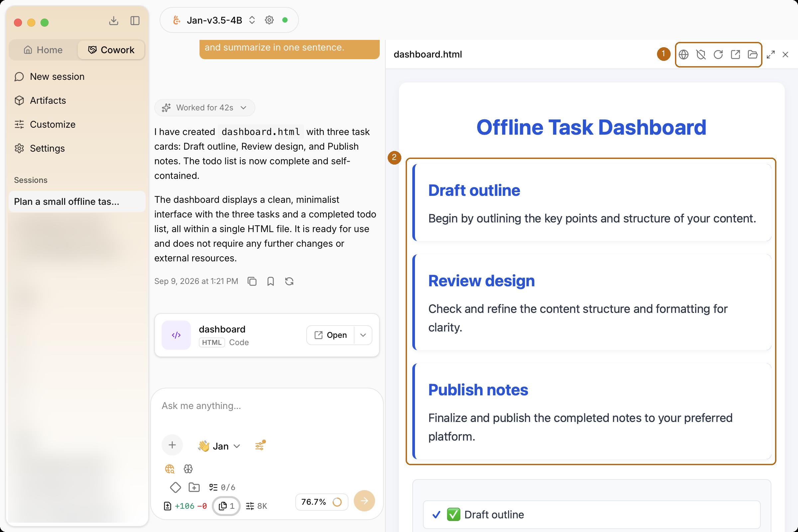Click the open folder icon in the preview toolbar
798x532 pixels.
tap(752, 55)
